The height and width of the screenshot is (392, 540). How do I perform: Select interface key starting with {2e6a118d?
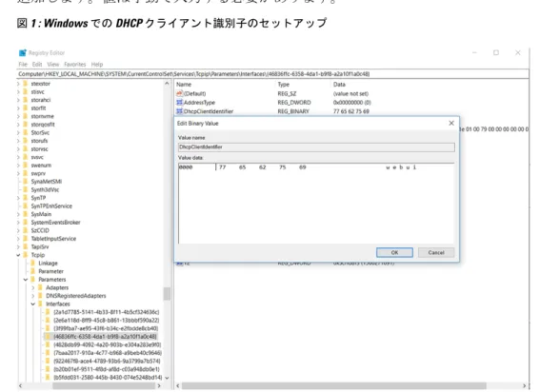107,320
